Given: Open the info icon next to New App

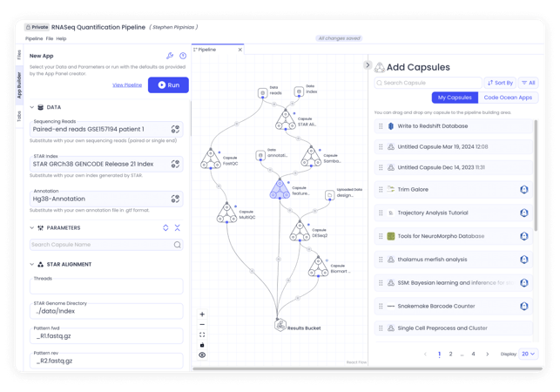Looking at the screenshot, I should pos(183,56).
